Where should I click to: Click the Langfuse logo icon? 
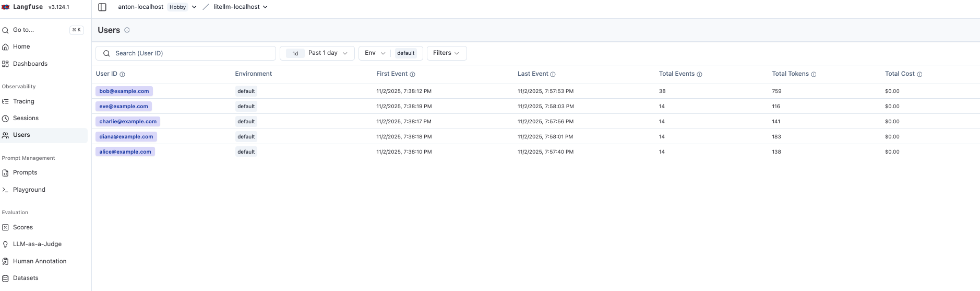6,7
